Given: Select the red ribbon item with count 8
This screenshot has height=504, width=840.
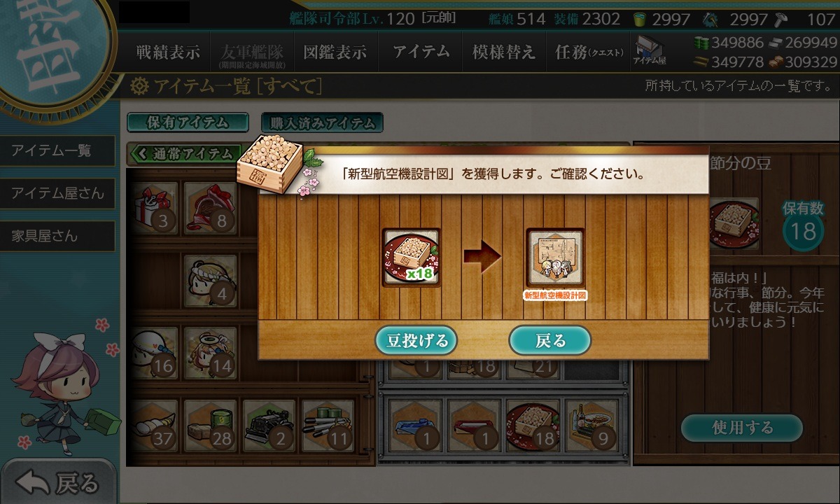Looking at the screenshot, I should click(210, 208).
